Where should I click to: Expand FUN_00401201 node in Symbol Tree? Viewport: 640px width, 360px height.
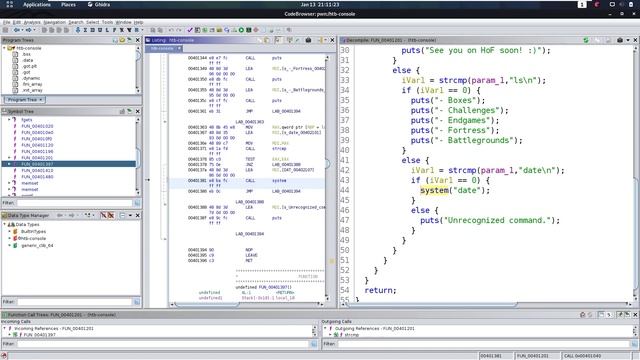coord(9,158)
